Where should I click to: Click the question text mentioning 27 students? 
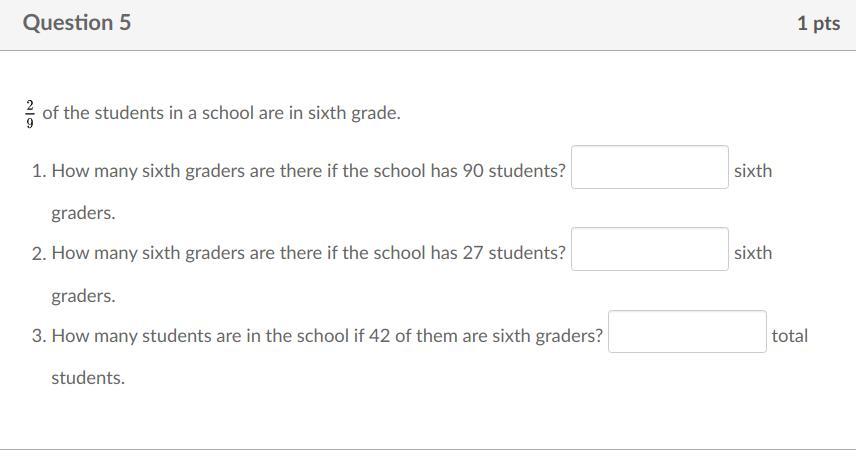point(308,253)
